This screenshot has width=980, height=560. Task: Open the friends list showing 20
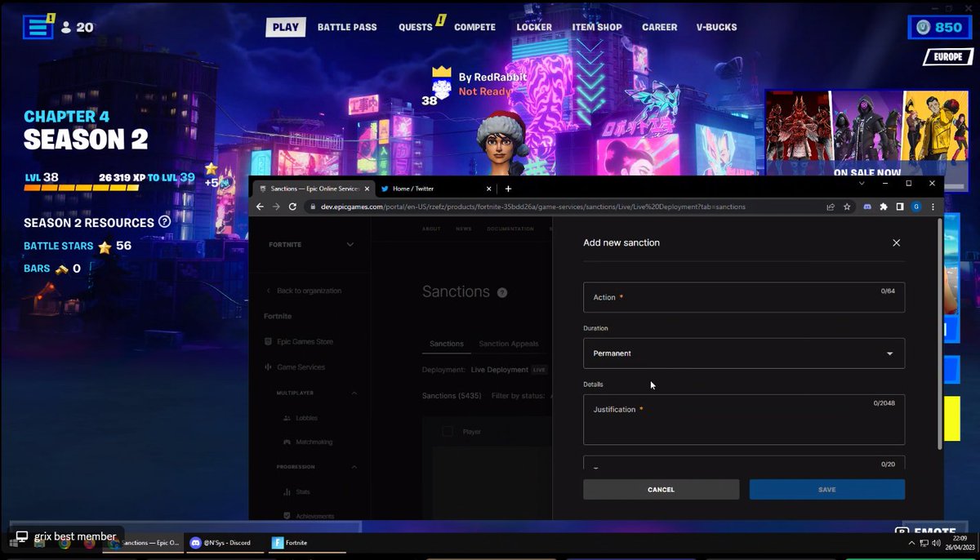[78, 27]
